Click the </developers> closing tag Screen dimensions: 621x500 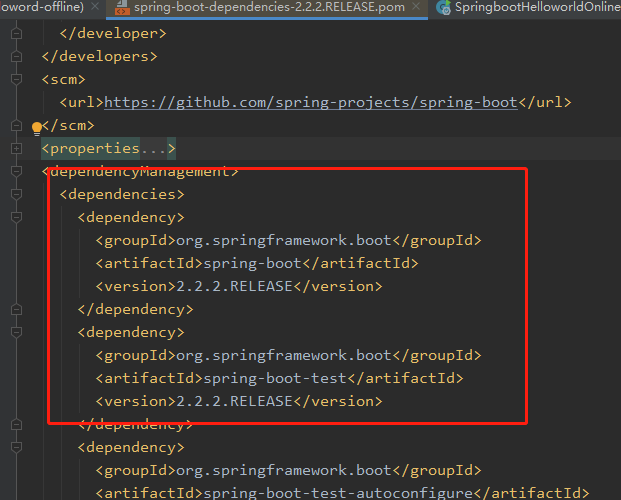tap(99, 57)
